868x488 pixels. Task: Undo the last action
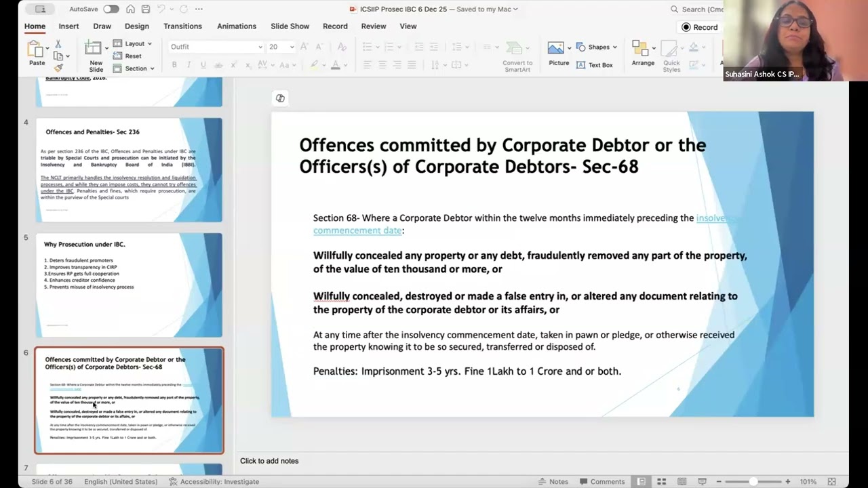[161, 9]
